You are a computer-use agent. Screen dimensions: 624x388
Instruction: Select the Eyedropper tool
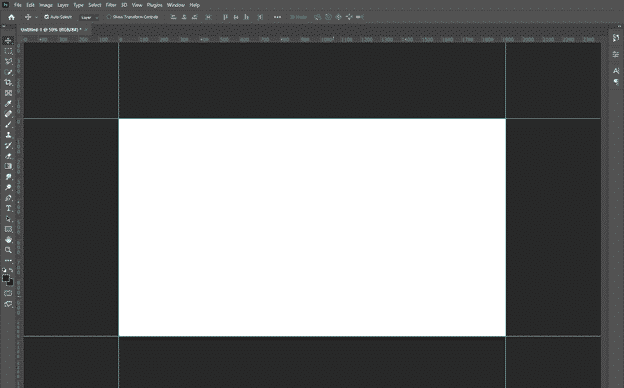pyautogui.click(x=8, y=103)
